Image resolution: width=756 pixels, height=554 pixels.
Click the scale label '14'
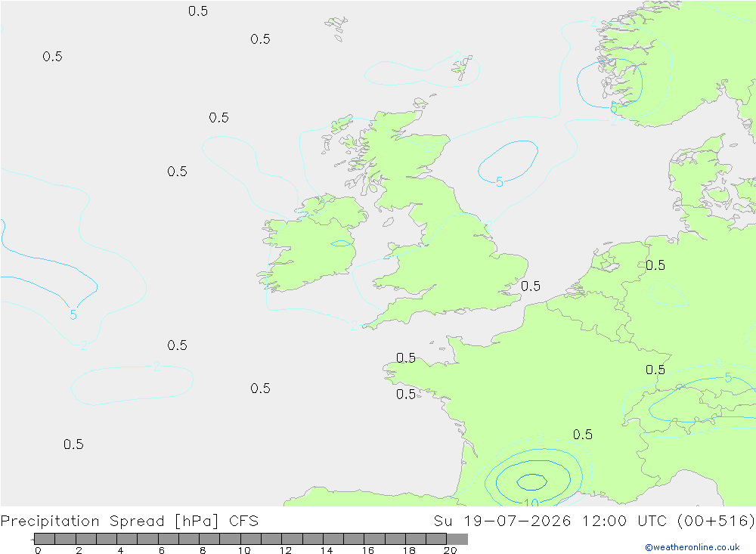[x=327, y=550]
